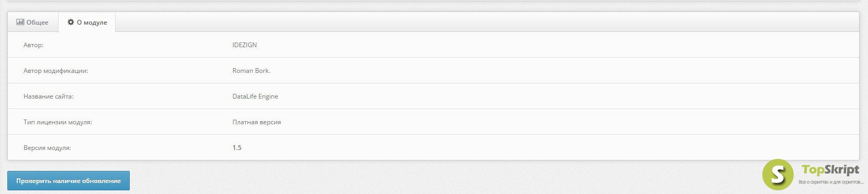Select the Платная версия license value
The width and height of the screenshot is (868, 194).
tap(256, 122)
